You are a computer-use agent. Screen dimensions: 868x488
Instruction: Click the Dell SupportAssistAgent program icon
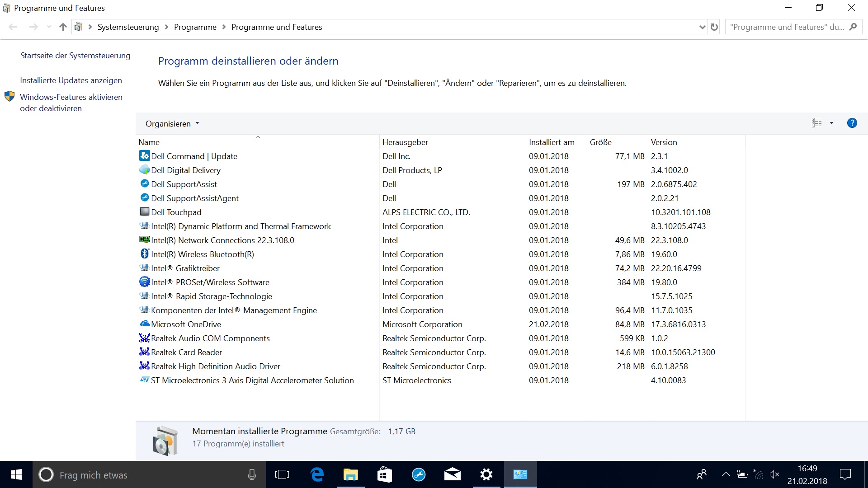point(144,198)
